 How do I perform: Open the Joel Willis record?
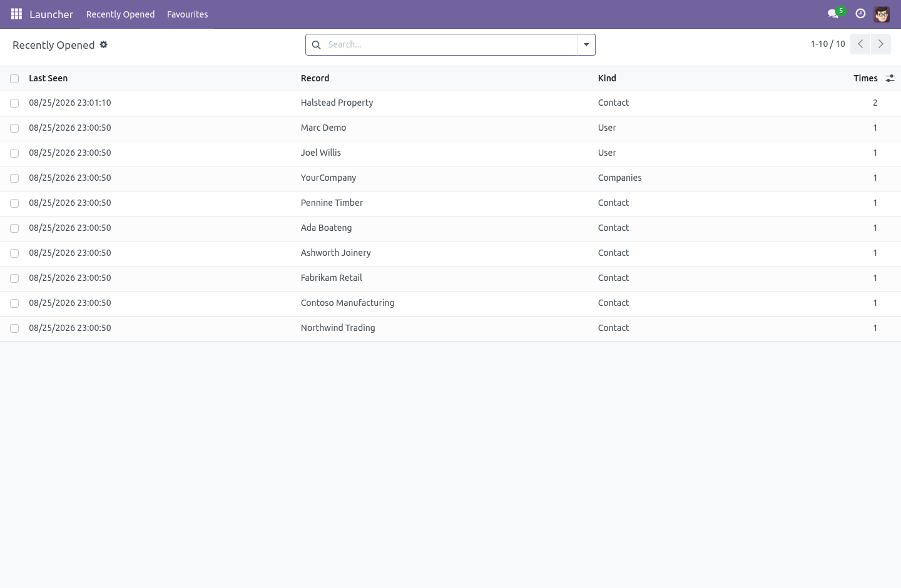(x=321, y=153)
